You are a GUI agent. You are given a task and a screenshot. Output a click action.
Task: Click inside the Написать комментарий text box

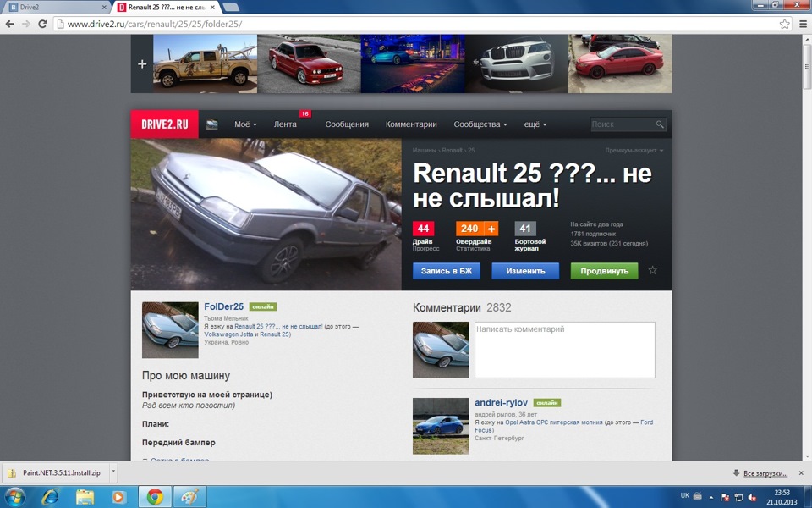point(564,350)
